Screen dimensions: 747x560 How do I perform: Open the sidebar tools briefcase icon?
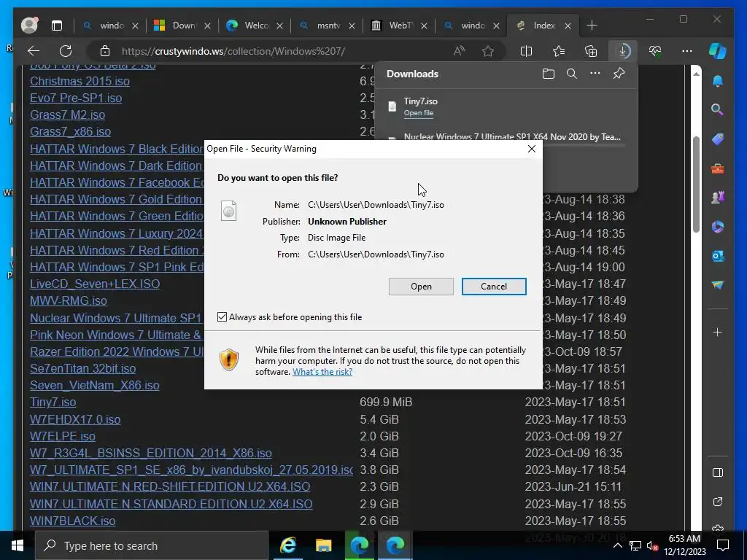click(x=718, y=168)
